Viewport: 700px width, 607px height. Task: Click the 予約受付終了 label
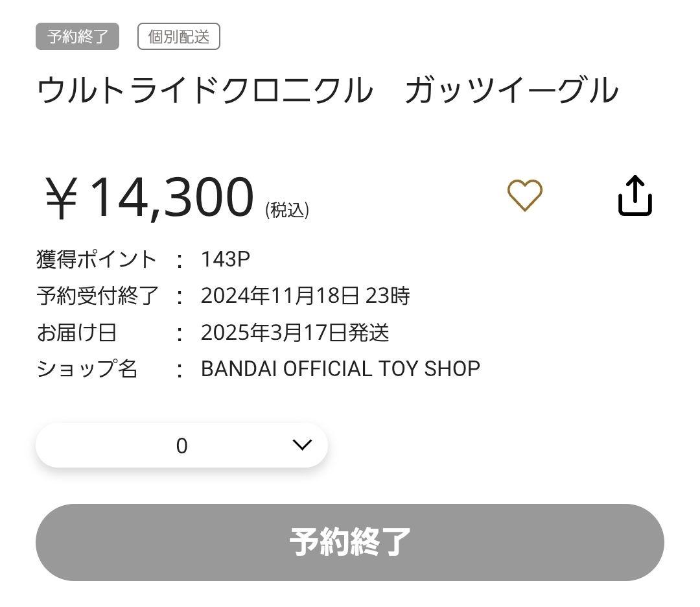(x=97, y=296)
